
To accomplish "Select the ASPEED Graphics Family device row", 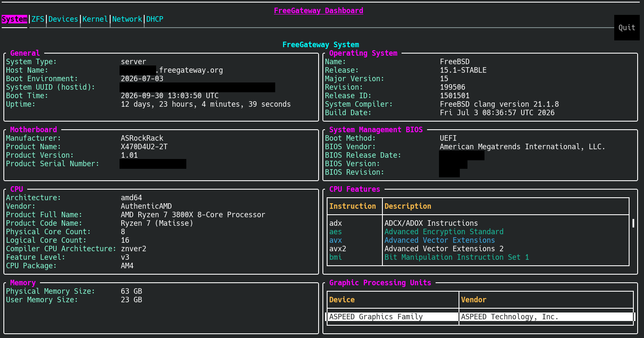I will point(480,317).
